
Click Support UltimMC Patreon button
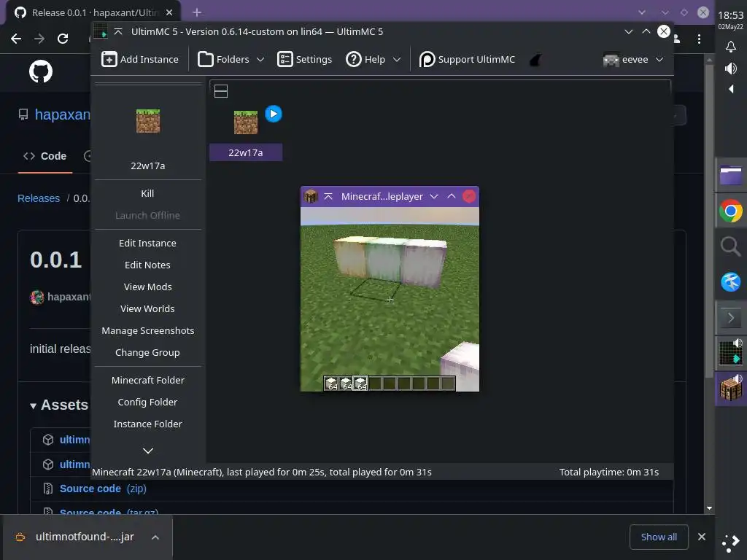(467, 60)
